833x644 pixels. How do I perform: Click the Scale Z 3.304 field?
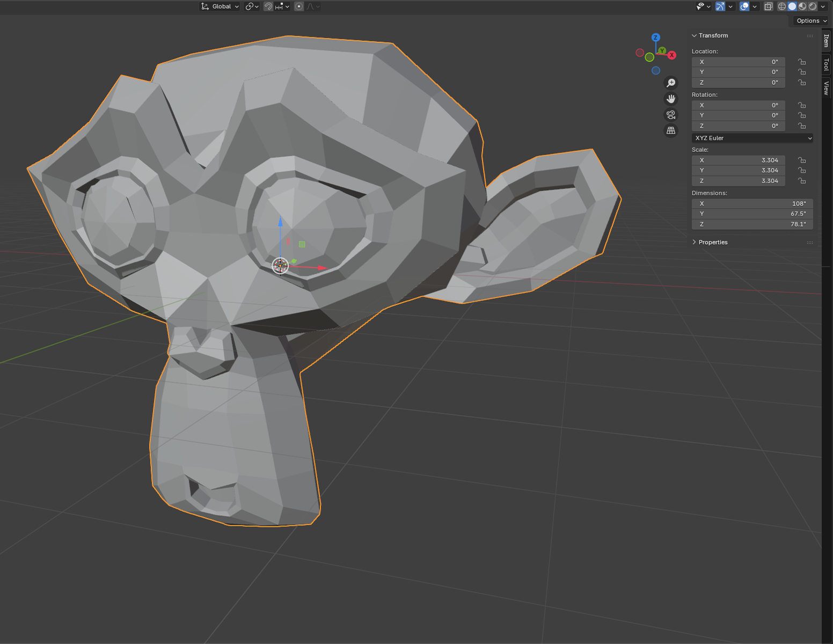point(738,181)
